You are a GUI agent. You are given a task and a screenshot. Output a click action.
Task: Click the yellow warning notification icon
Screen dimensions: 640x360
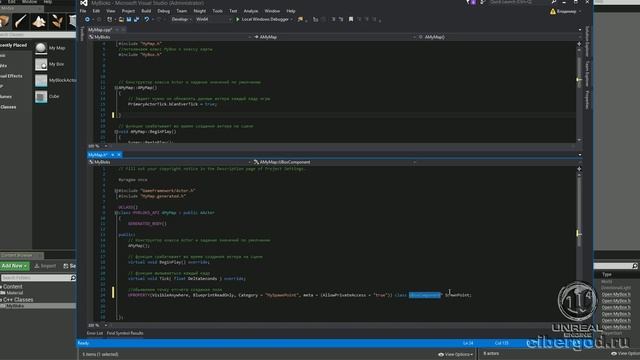[553, 11]
